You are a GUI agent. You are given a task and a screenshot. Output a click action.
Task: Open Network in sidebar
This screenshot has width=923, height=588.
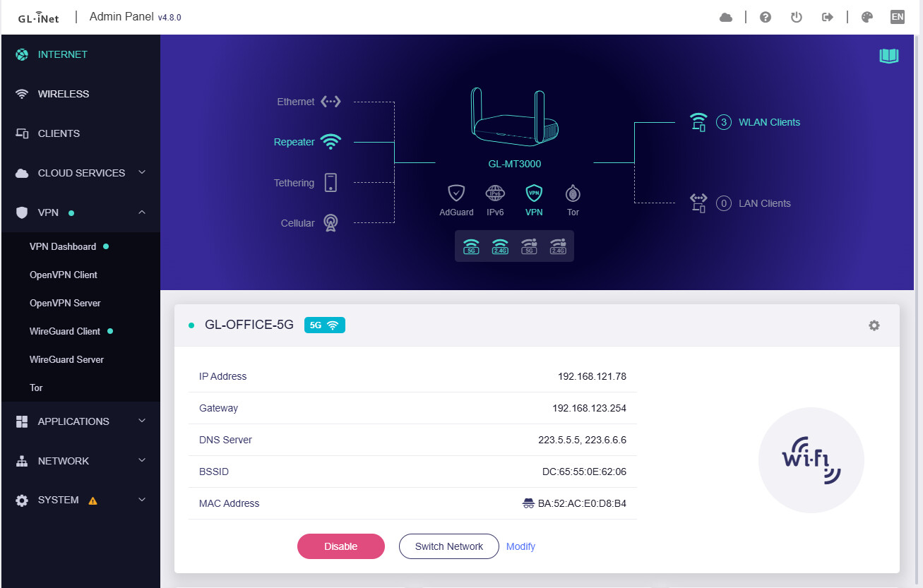tap(81, 461)
